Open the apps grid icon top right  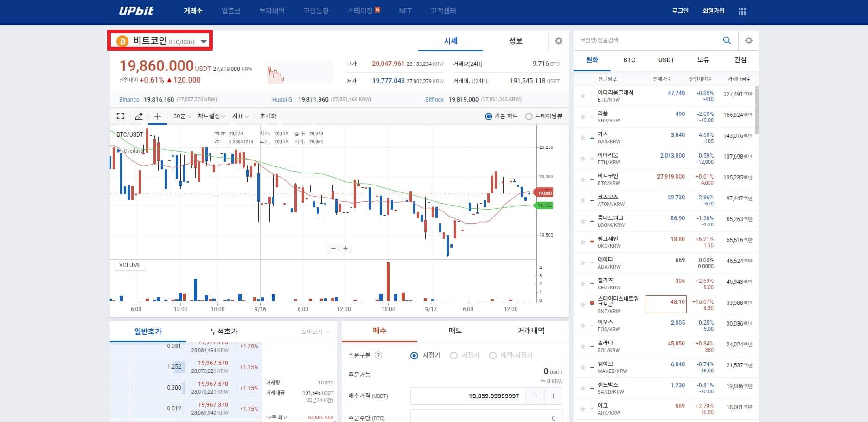click(x=742, y=11)
